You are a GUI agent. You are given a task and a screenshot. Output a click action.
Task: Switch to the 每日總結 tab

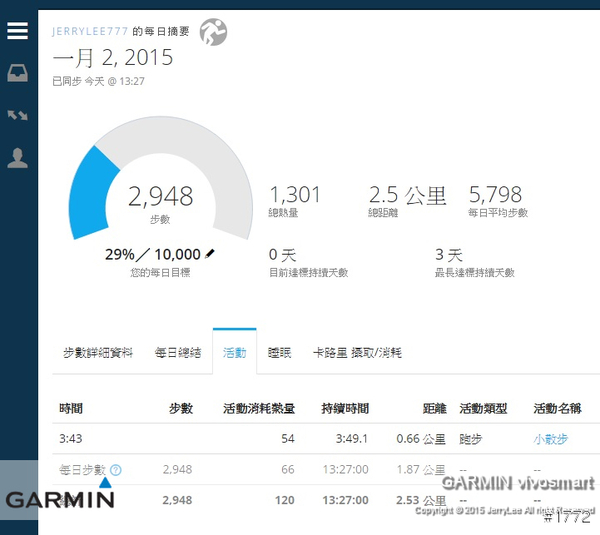(x=178, y=353)
